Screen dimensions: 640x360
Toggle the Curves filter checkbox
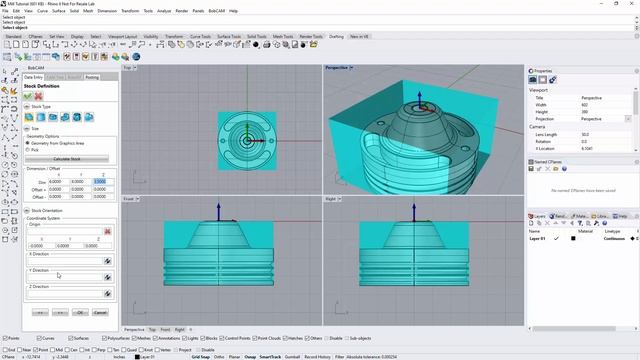point(39,338)
